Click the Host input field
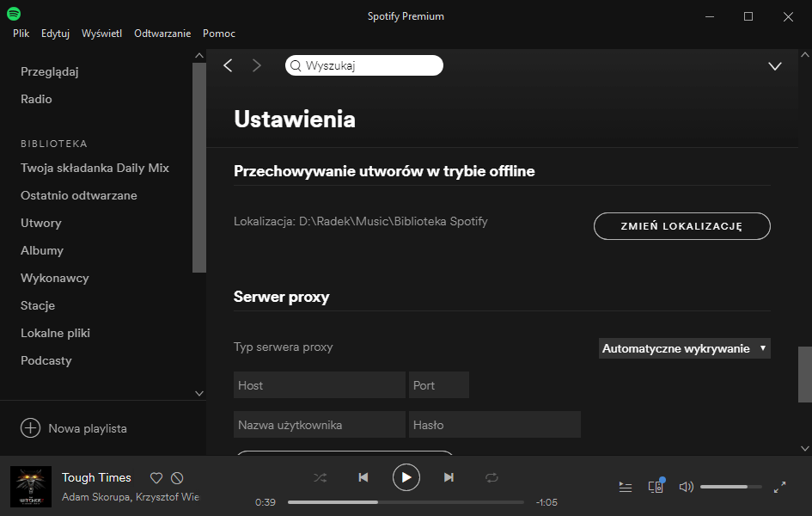 pyautogui.click(x=320, y=385)
